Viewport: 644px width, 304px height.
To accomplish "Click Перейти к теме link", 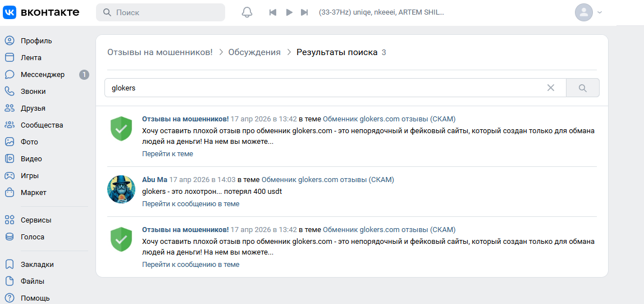I will (167, 153).
